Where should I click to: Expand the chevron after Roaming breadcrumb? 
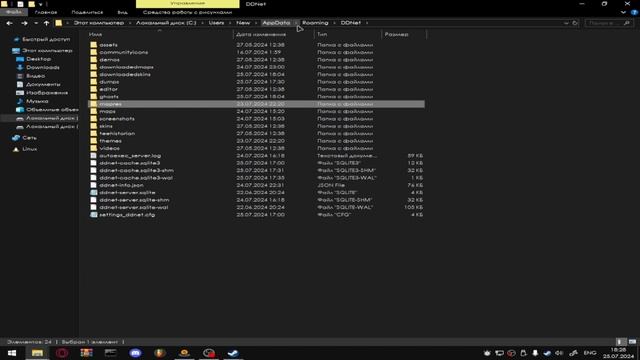click(x=334, y=23)
